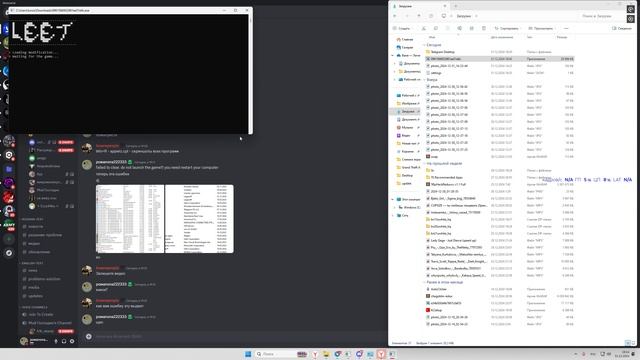Image resolution: width=640 pixels, height=360 pixels.
Task: Mute the microphone in Discord user panel
Action: pyautogui.click(x=56, y=341)
